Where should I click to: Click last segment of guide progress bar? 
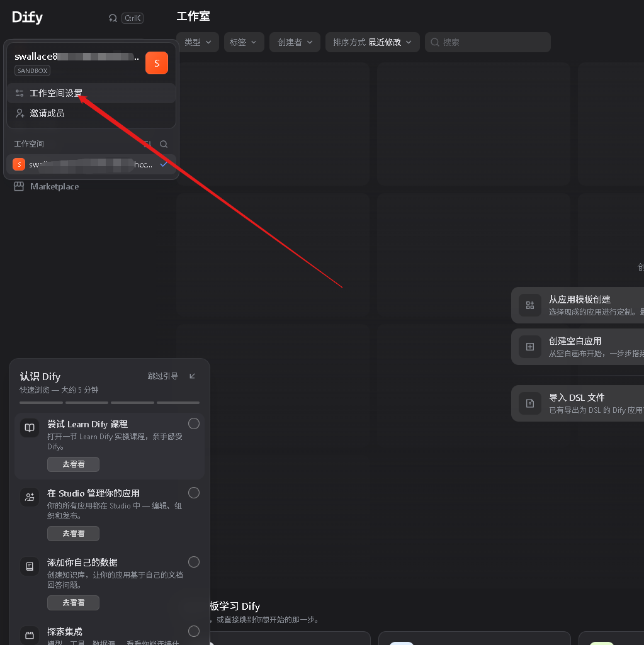coord(178,403)
